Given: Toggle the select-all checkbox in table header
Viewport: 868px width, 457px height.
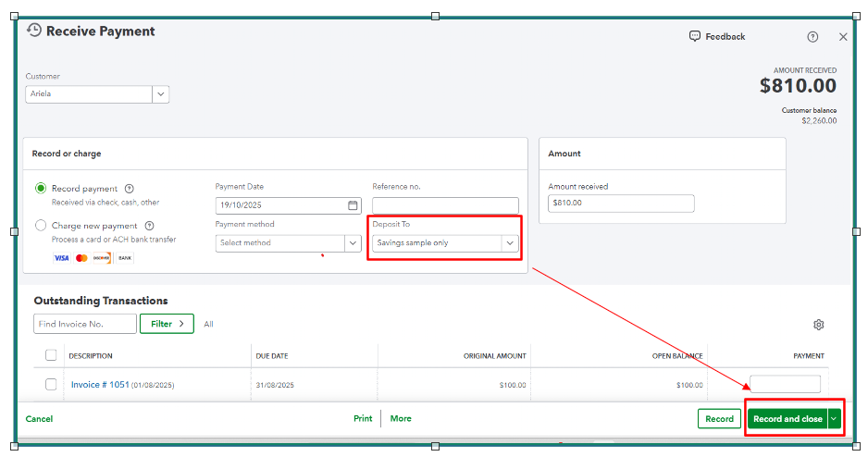Looking at the screenshot, I should pyautogui.click(x=51, y=355).
